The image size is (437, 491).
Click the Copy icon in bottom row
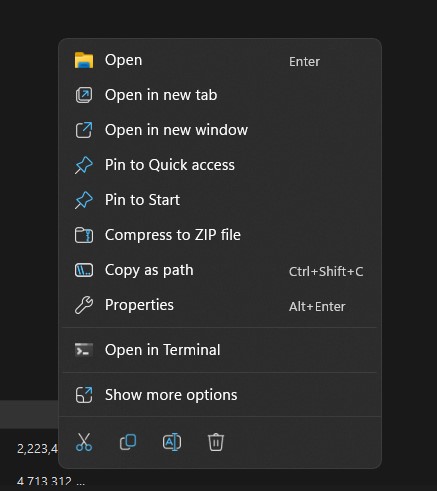(x=128, y=442)
